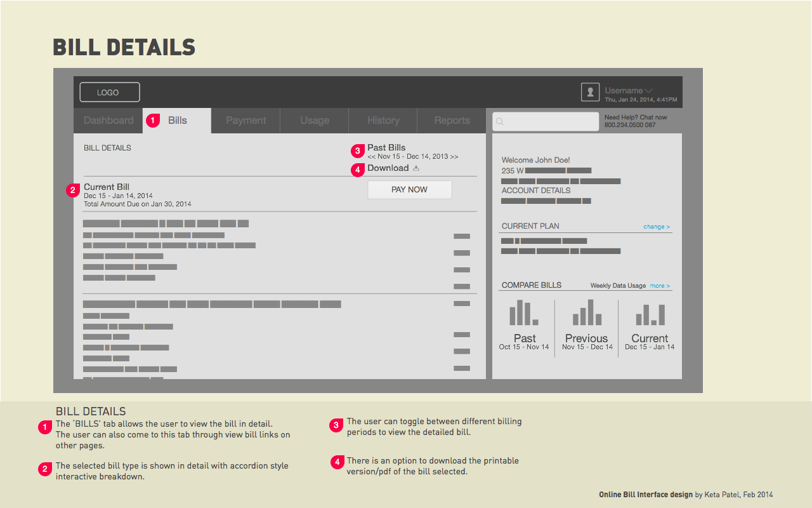Click more link beside Weekly Data Usage
This screenshot has height=508, width=812.
(660, 286)
